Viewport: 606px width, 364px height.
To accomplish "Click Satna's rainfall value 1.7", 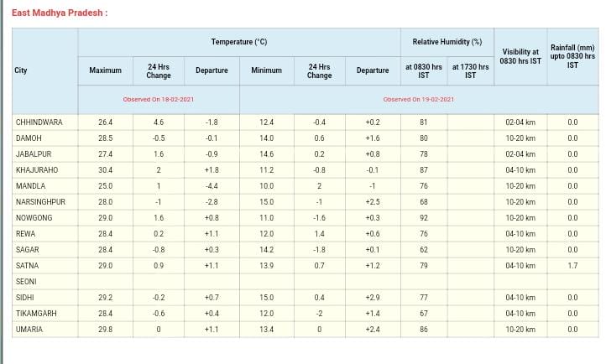I will point(572,266).
